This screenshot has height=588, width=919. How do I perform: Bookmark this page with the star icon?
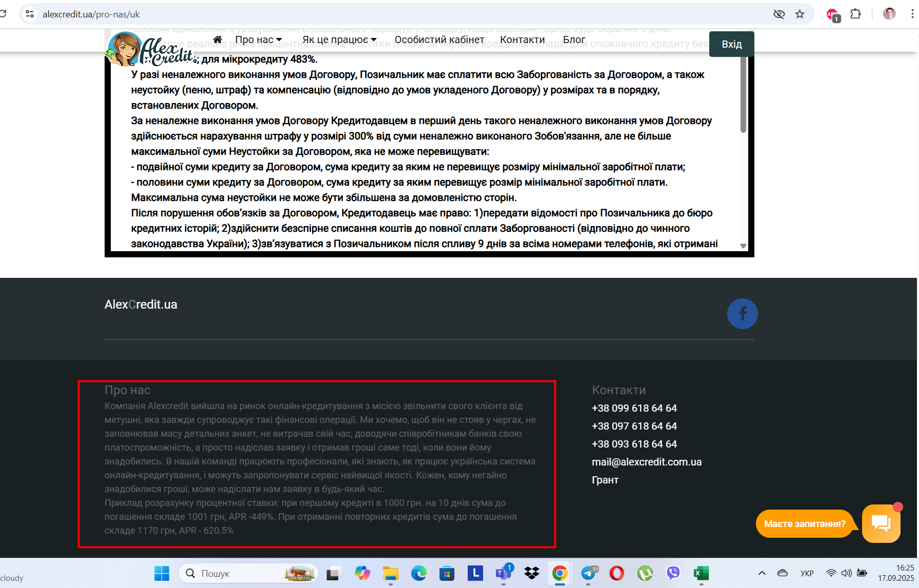pyautogui.click(x=800, y=14)
